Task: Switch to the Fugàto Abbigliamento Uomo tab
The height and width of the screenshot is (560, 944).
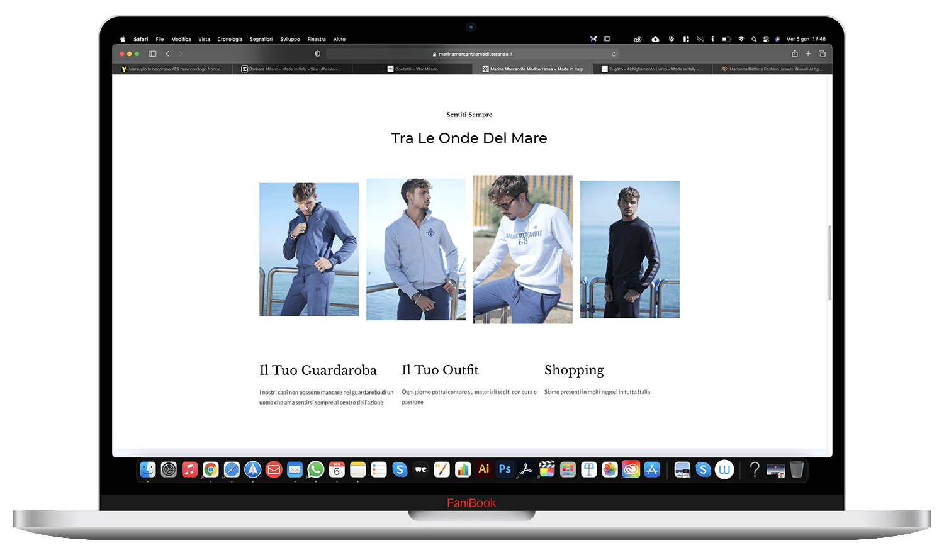Action: pos(652,69)
